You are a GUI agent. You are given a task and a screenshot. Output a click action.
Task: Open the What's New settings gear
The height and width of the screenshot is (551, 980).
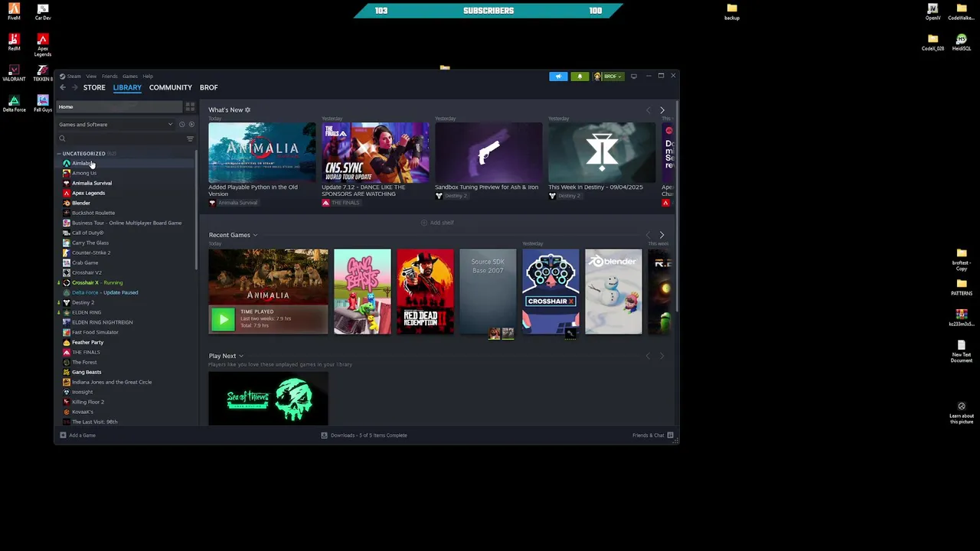tap(247, 110)
